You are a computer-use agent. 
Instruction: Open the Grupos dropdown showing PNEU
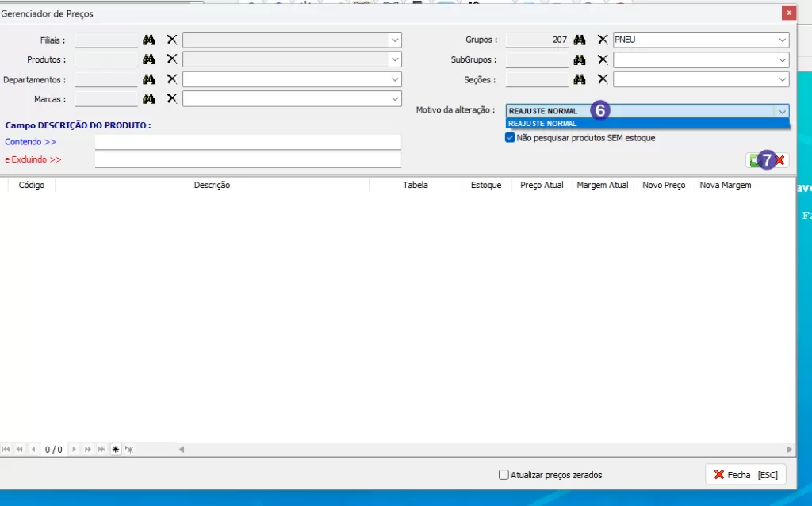[782, 40]
